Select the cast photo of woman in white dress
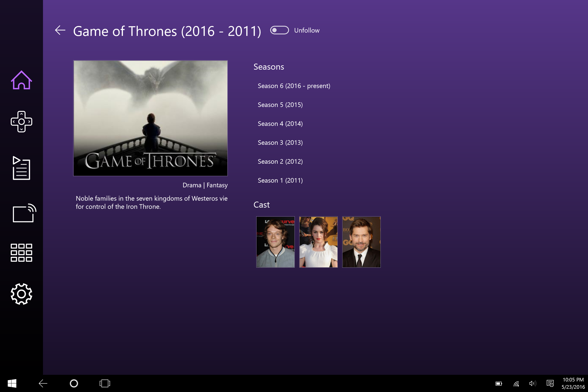Image resolution: width=588 pixels, height=392 pixels. pyautogui.click(x=318, y=242)
